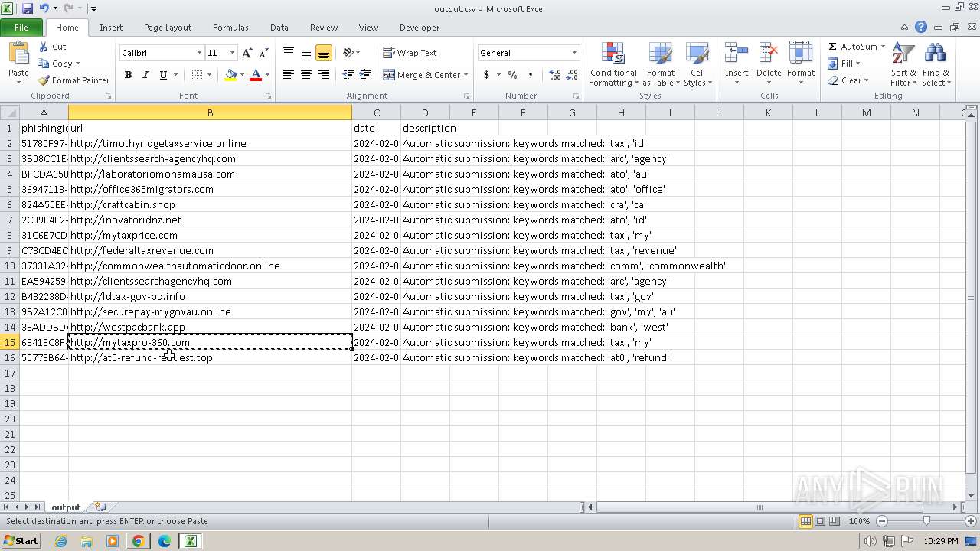Open the Font size dropdown

[x=232, y=53]
